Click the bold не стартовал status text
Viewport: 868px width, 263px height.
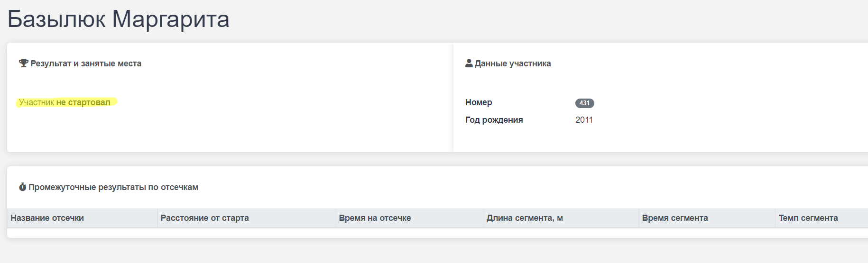click(x=83, y=102)
